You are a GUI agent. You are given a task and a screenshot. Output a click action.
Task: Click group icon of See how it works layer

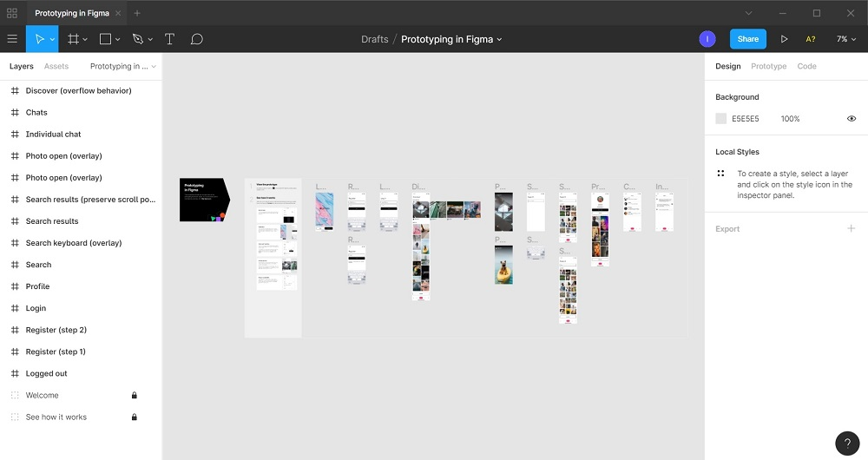tap(15, 417)
